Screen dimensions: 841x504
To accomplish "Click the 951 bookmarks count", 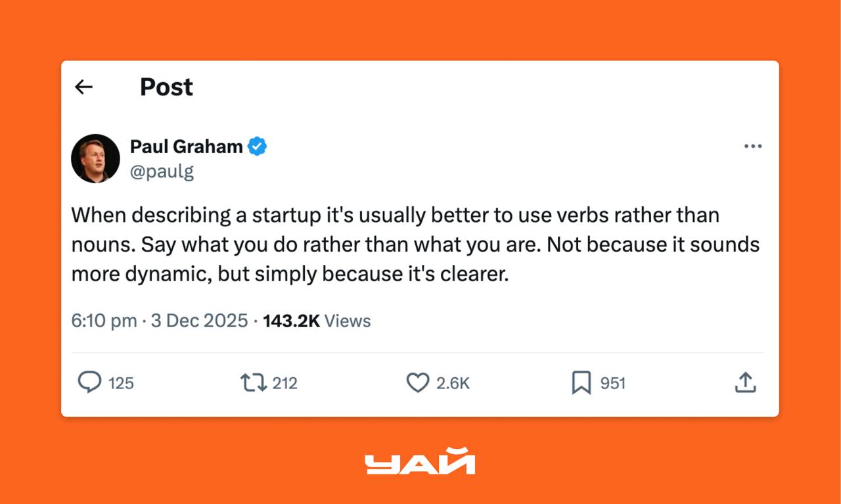I will click(x=612, y=383).
